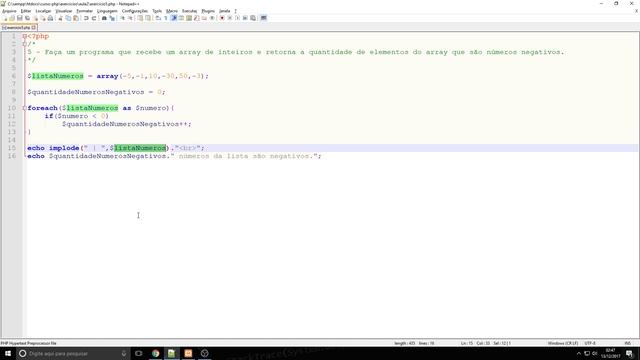Click line number 16 in the margin

tap(12, 156)
